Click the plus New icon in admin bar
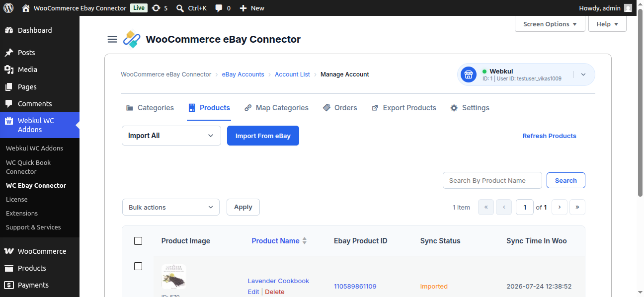This screenshot has width=644, height=297. point(243,8)
